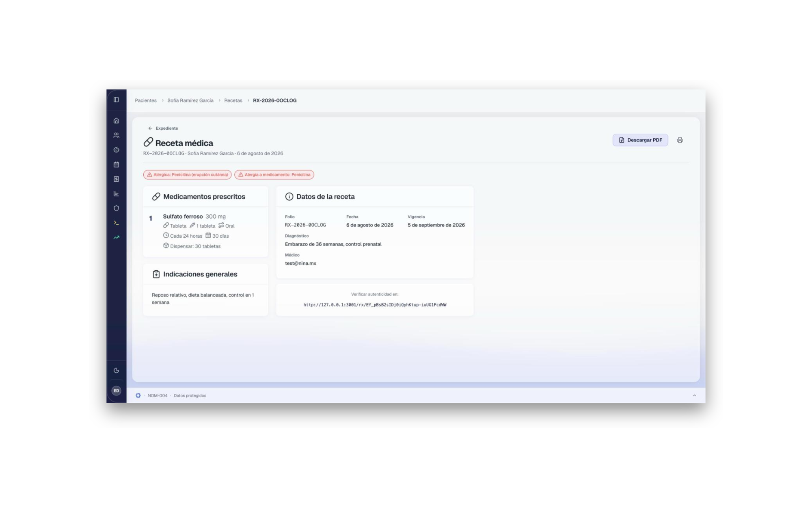Open the billing dollar sidebar icon
Viewport: 812px width, 508px height.
pyautogui.click(x=116, y=179)
